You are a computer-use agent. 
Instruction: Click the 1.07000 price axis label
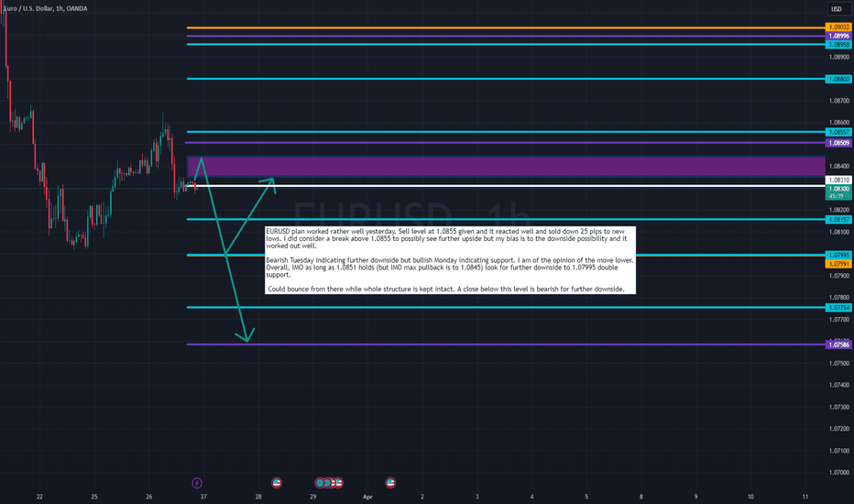(x=838, y=473)
